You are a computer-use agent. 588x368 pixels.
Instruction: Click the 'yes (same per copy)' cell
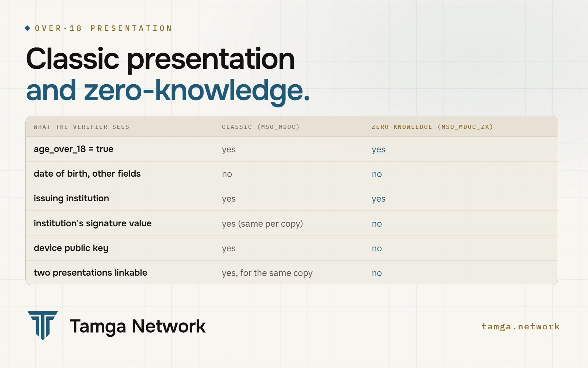tap(262, 224)
